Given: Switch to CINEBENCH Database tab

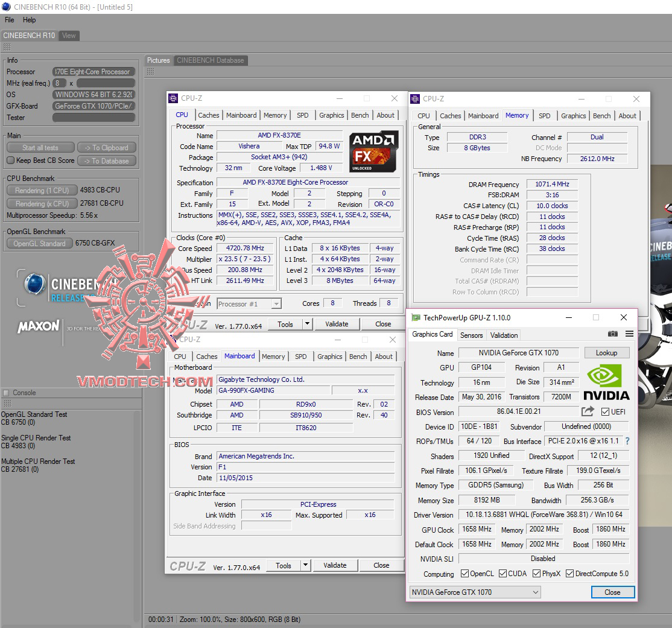Looking at the screenshot, I should point(211,60).
